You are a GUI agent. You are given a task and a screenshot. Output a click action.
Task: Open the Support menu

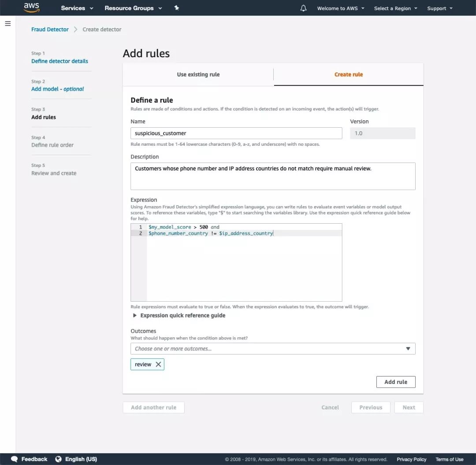pyautogui.click(x=439, y=8)
